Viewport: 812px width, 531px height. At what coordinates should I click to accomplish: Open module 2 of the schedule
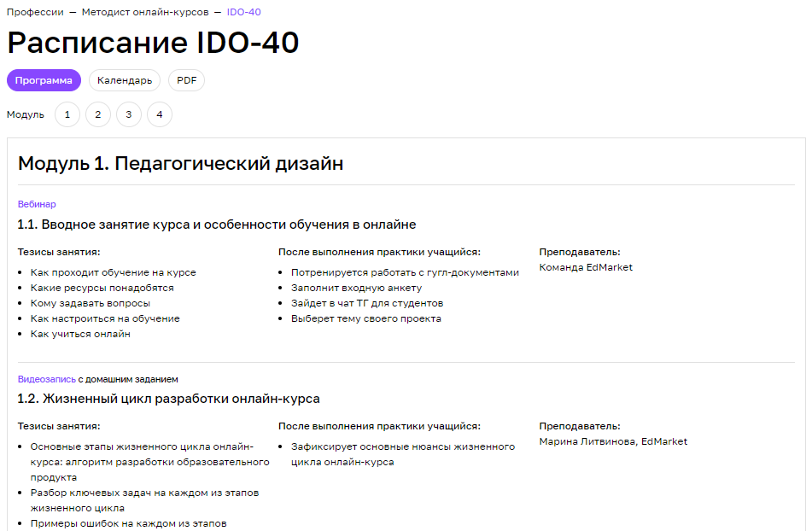point(98,114)
